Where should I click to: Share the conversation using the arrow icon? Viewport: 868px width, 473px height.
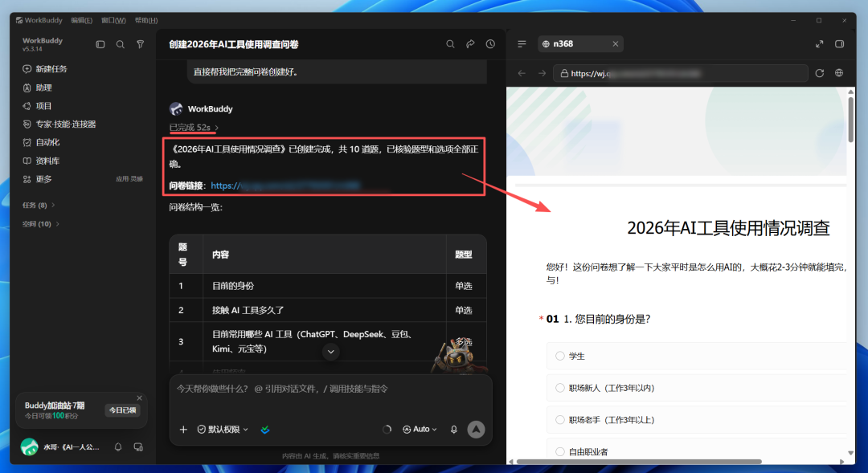tap(470, 44)
